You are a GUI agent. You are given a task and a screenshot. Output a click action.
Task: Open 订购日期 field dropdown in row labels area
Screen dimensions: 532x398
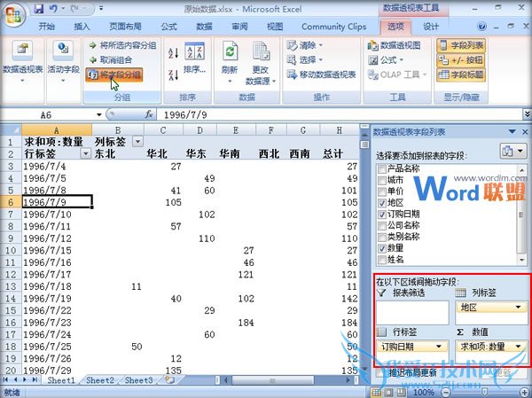439,347
